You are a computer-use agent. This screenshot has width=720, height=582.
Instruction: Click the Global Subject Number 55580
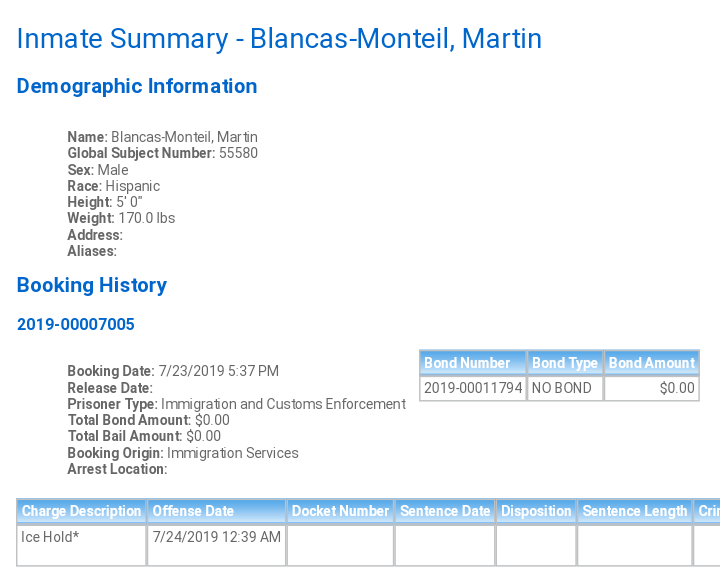click(x=238, y=153)
